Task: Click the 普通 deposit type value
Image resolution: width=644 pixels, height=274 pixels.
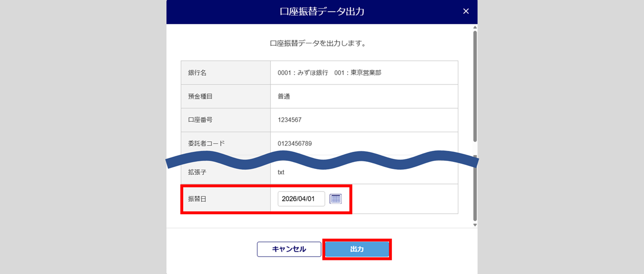Action: (x=284, y=96)
